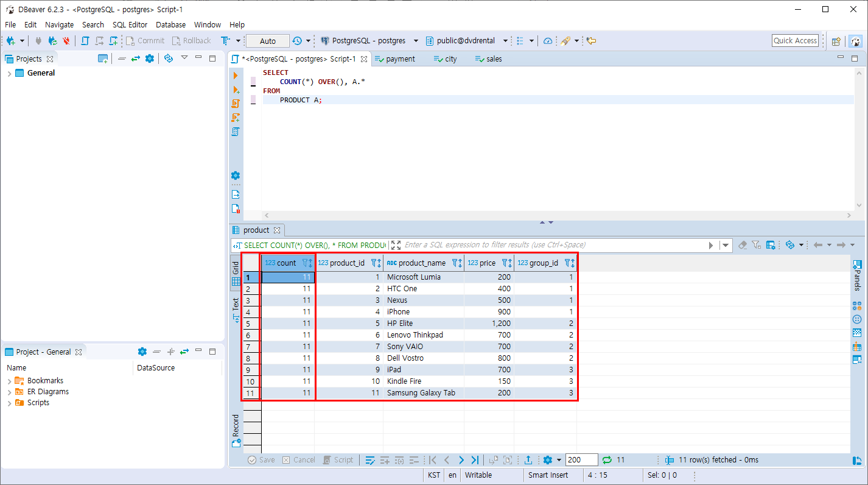Toggle Record mode side tab
This screenshot has width=868, height=485.
(236, 431)
